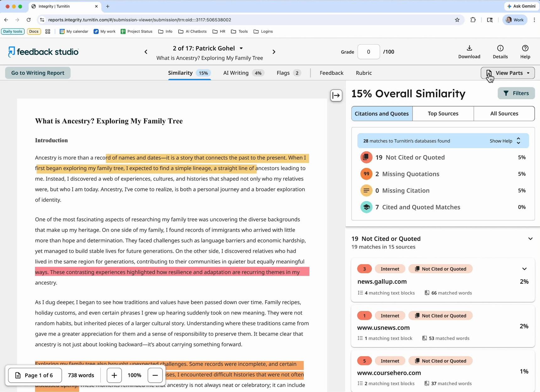Collapse the 19 Not Cited or Quoted section

click(530, 239)
